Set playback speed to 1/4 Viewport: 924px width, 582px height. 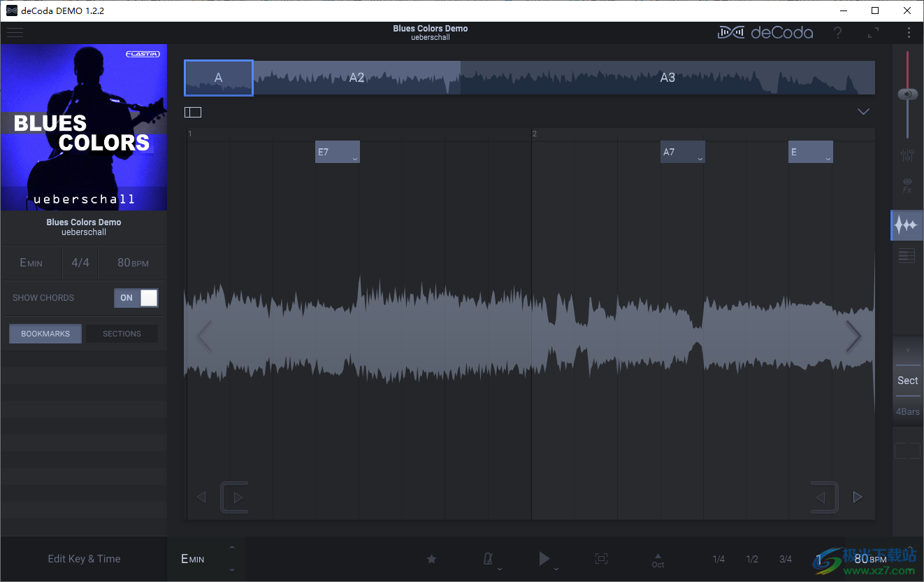(x=719, y=559)
